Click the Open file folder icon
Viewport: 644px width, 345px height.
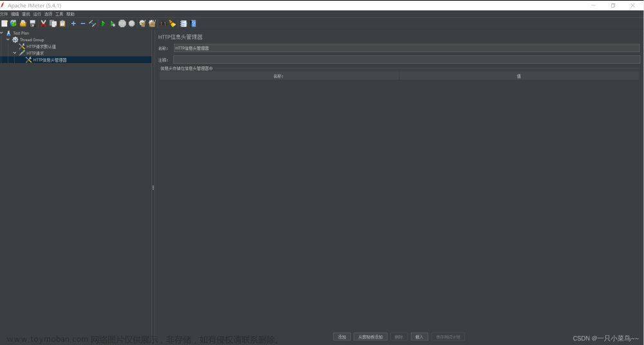pos(23,23)
